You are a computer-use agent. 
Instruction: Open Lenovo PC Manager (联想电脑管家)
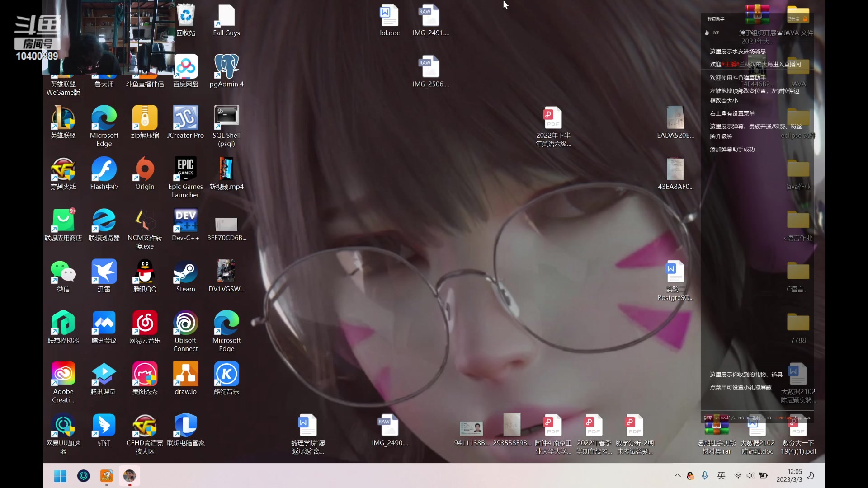point(185,430)
